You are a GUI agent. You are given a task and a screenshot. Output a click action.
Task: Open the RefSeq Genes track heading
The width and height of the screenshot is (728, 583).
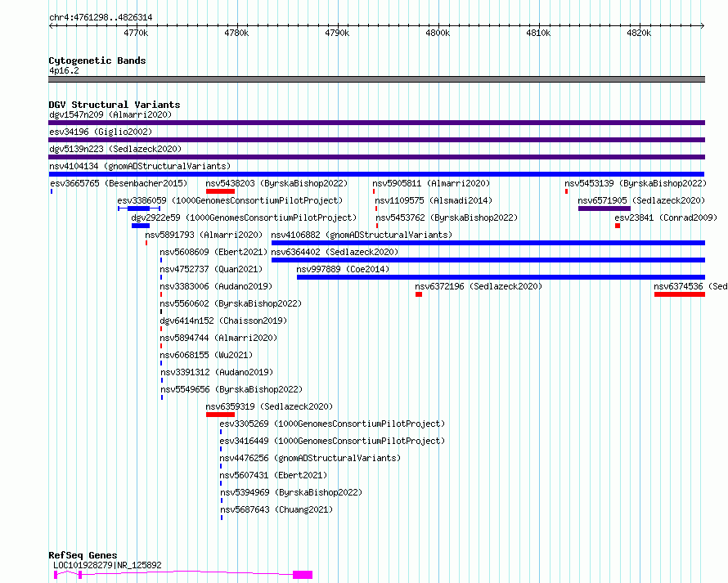83,555
